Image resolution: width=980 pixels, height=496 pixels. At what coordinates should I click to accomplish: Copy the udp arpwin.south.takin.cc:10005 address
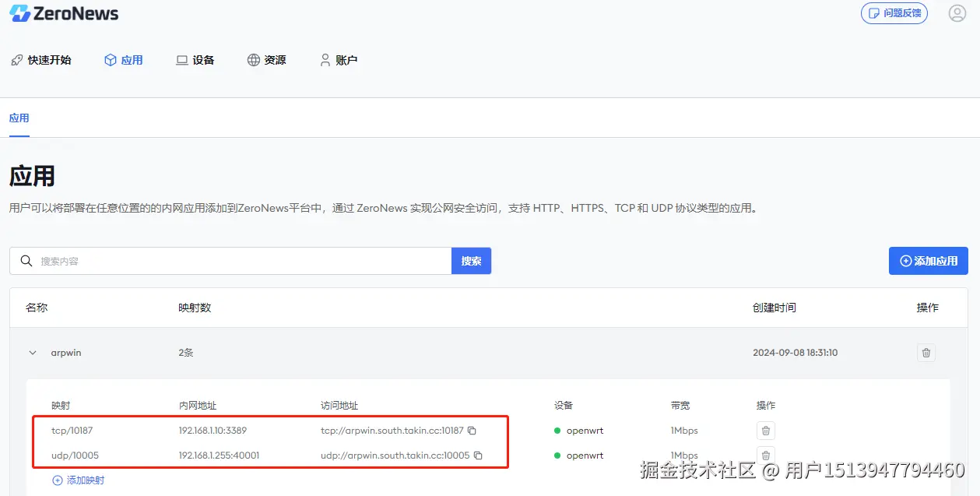[x=478, y=456]
